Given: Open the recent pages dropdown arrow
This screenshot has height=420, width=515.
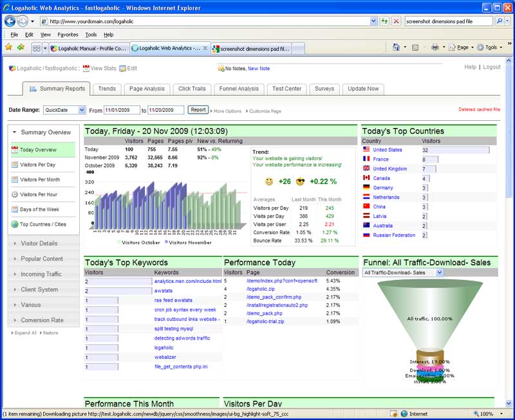Looking at the screenshot, I should tap(33, 21).
